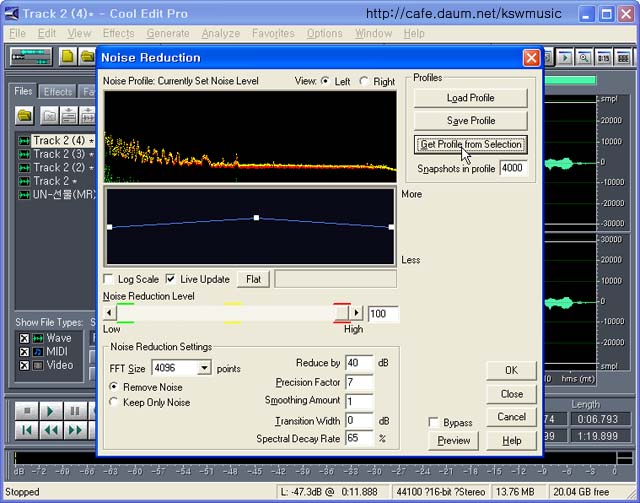Select the Remove Noise radio option

point(114,387)
